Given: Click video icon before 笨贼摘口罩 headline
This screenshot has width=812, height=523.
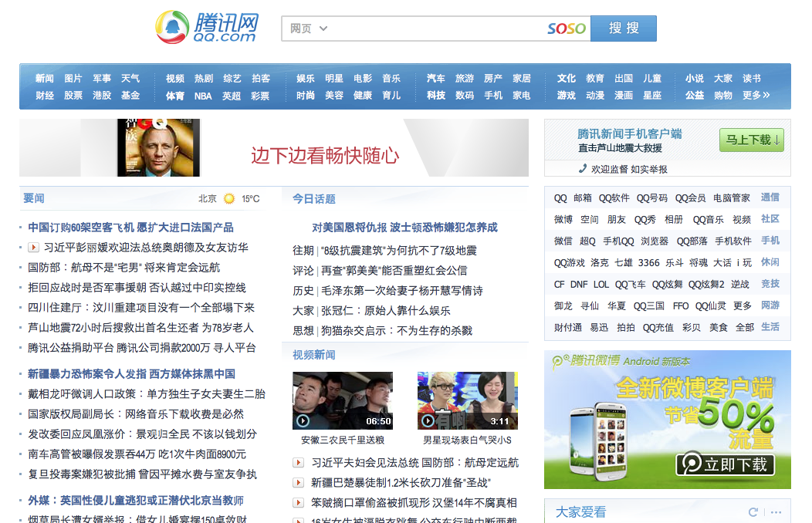Looking at the screenshot, I should point(298,503).
